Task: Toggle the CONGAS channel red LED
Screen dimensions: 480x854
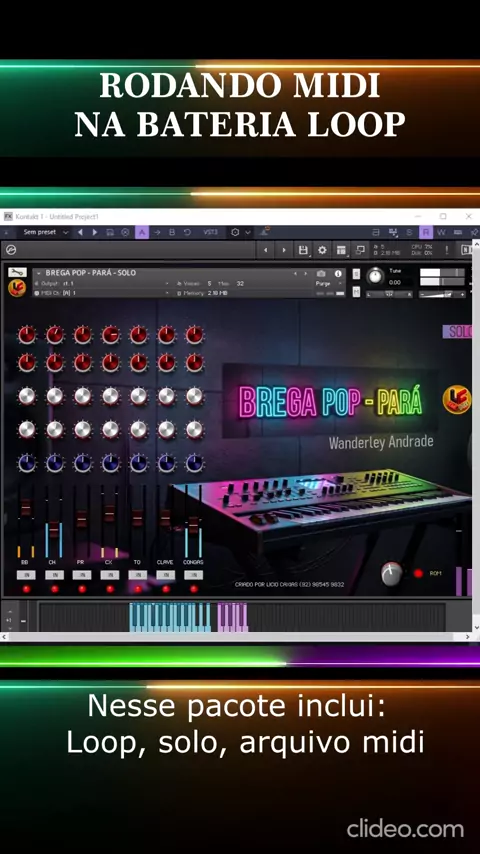Action: [193, 589]
